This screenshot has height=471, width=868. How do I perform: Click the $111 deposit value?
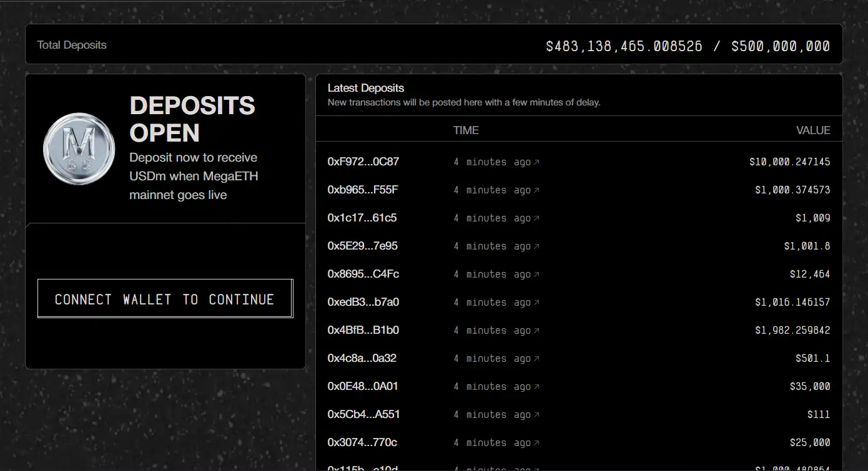(x=819, y=414)
